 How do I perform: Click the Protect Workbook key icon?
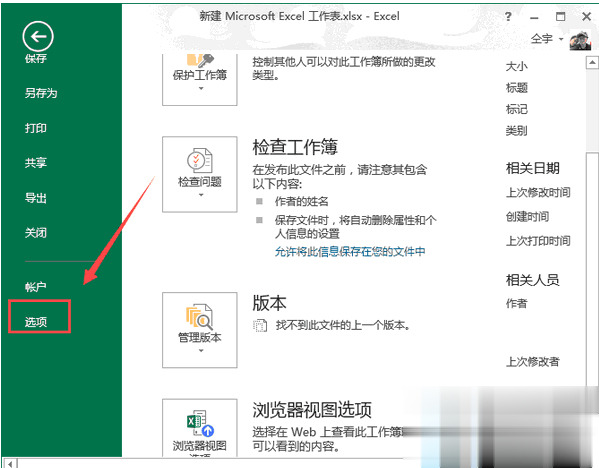[201, 60]
